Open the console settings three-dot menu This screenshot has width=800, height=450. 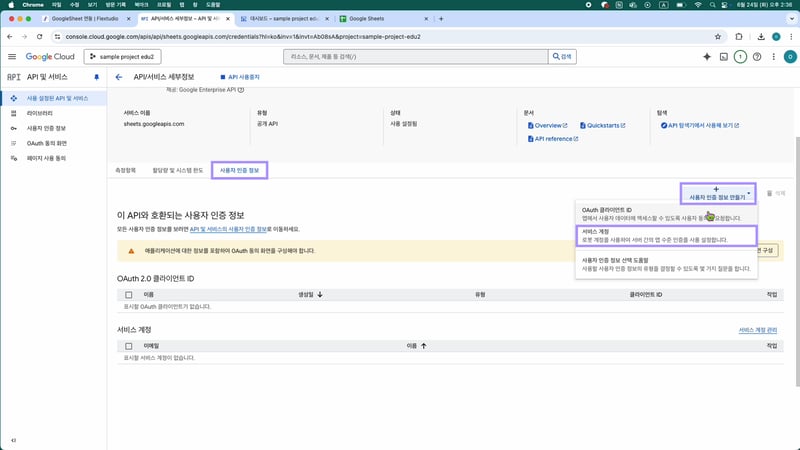coord(773,57)
